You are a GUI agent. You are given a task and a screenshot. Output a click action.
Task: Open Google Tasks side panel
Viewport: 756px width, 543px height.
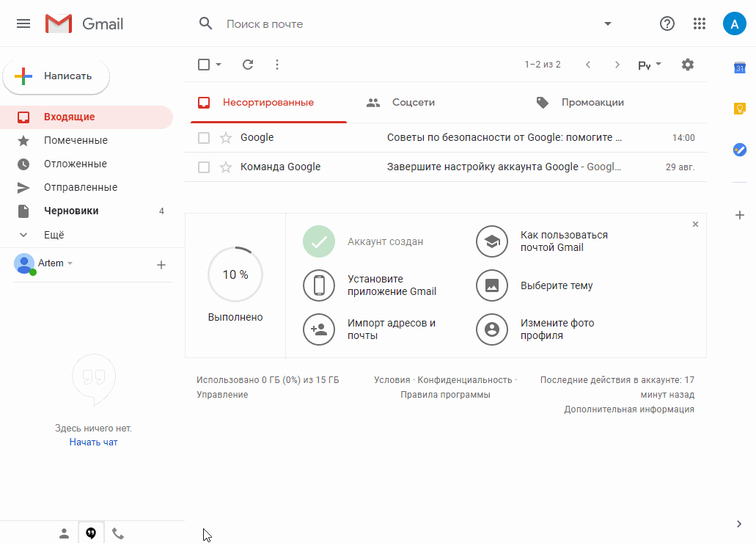pos(740,150)
